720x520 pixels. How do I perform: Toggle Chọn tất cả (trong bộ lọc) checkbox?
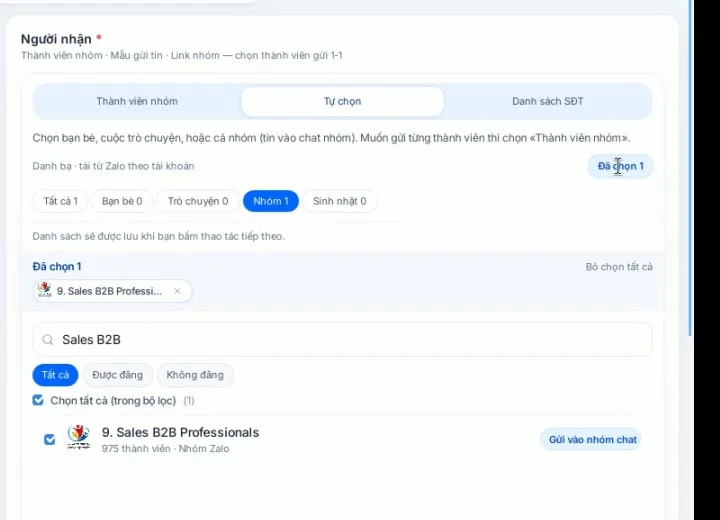pyautogui.click(x=38, y=400)
